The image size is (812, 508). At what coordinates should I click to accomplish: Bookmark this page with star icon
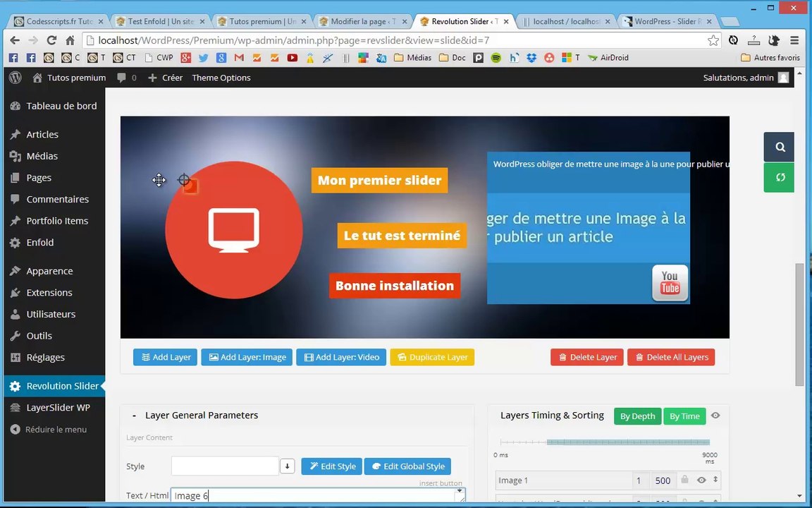(713, 40)
